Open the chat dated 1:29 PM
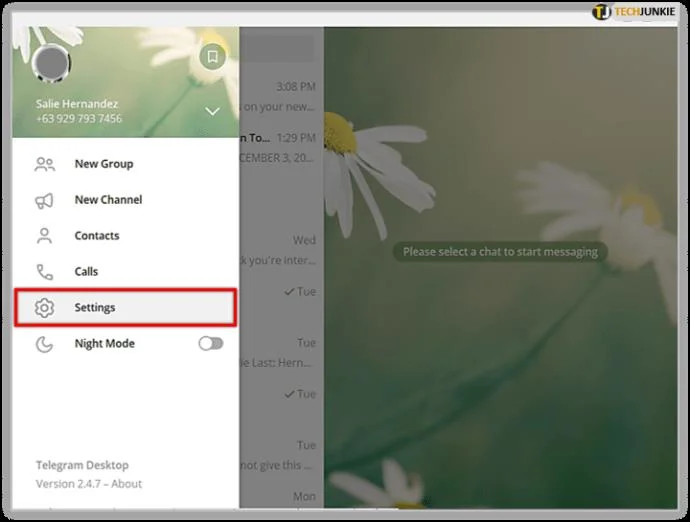The height and width of the screenshot is (522, 690). click(x=282, y=148)
